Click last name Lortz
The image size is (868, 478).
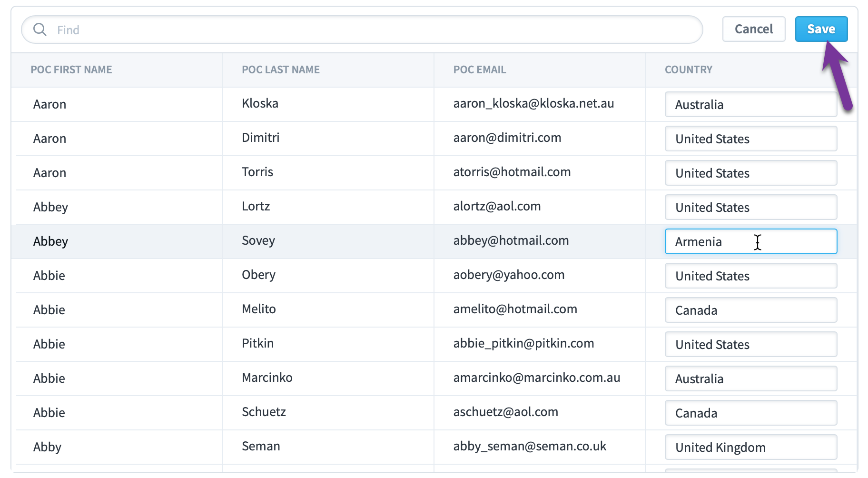click(x=256, y=206)
